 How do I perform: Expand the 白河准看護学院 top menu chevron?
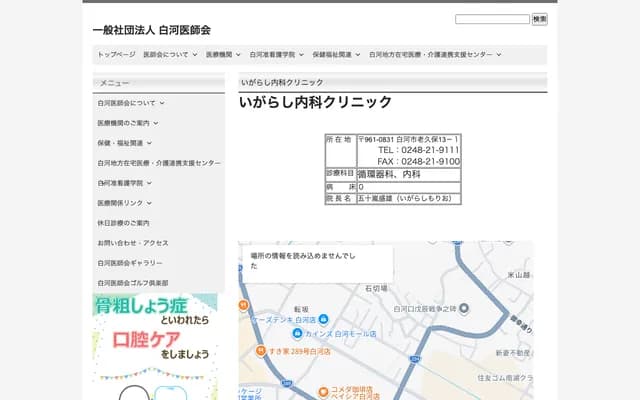click(x=301, y=54)
